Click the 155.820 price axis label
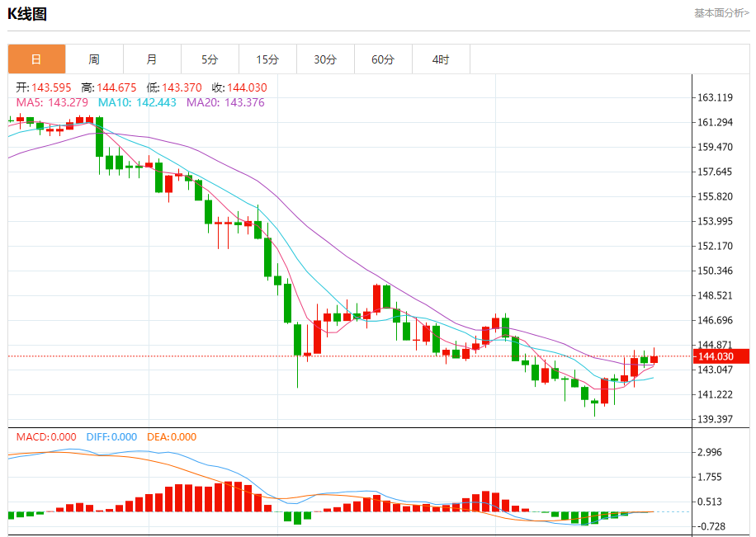This screenshot has width=756, height=537. pos(715,196)
